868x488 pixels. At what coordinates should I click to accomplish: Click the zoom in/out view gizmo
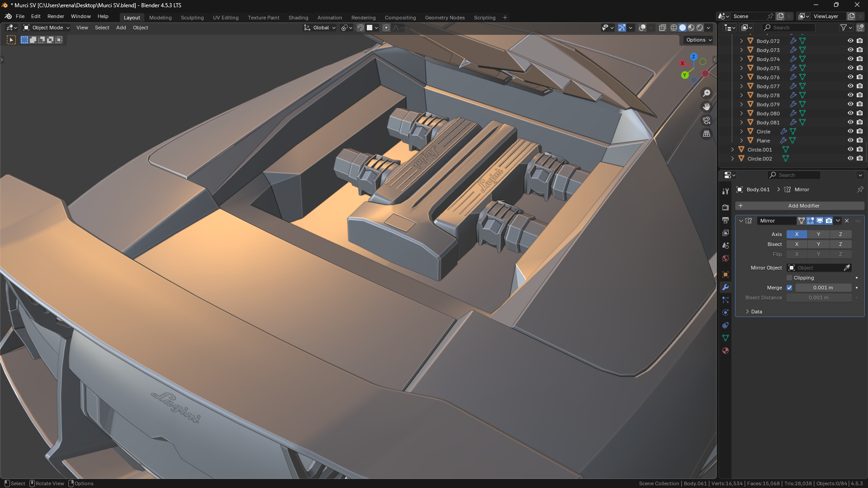click(707, 93)
